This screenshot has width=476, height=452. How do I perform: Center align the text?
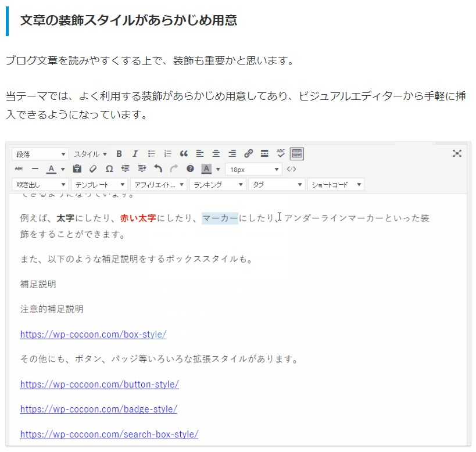pyautogui.click(x=216, y=154)
